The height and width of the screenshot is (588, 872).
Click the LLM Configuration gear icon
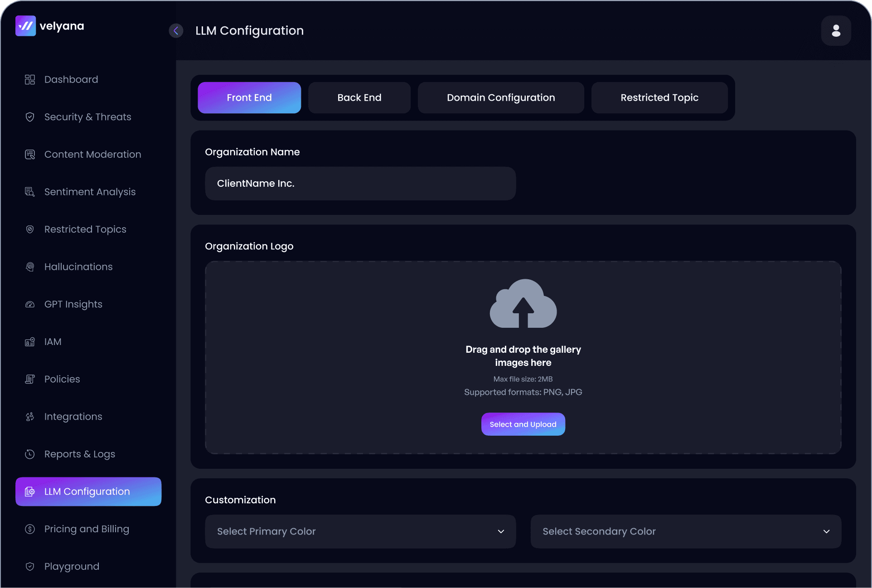[x=30, y=491]
